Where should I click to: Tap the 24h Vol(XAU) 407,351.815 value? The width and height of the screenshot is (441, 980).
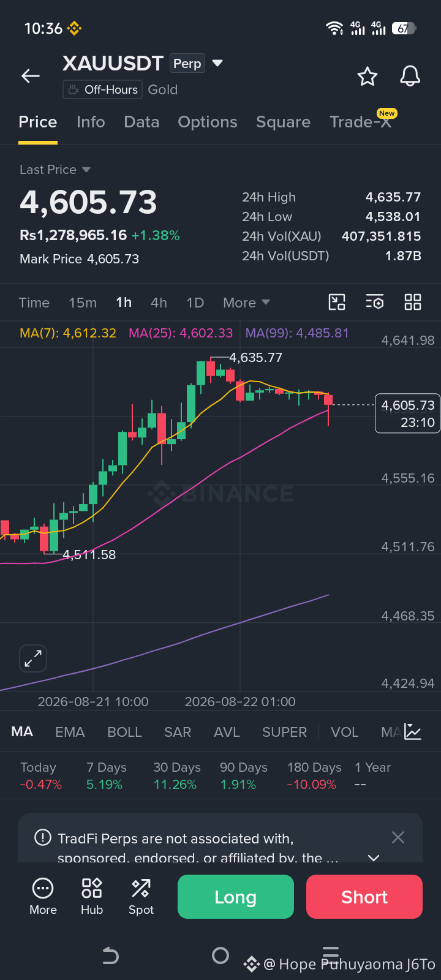(381, 236)
